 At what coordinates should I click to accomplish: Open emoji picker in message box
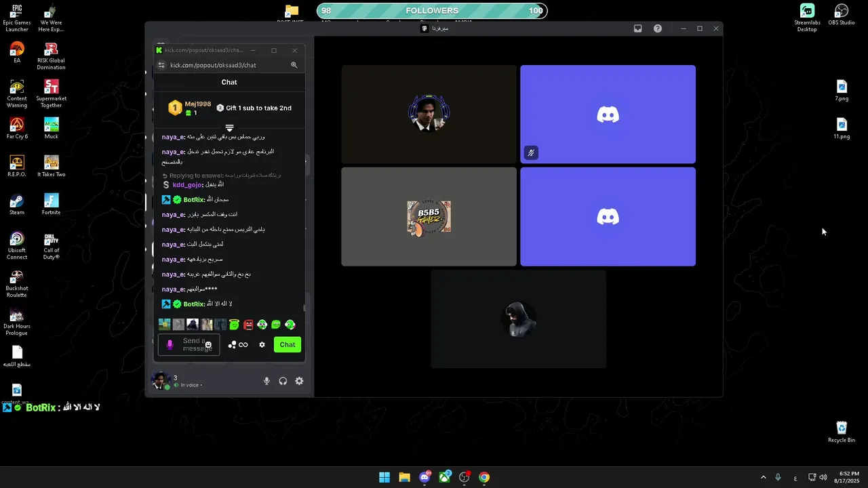pyautogui.click(x=208, y=345)
